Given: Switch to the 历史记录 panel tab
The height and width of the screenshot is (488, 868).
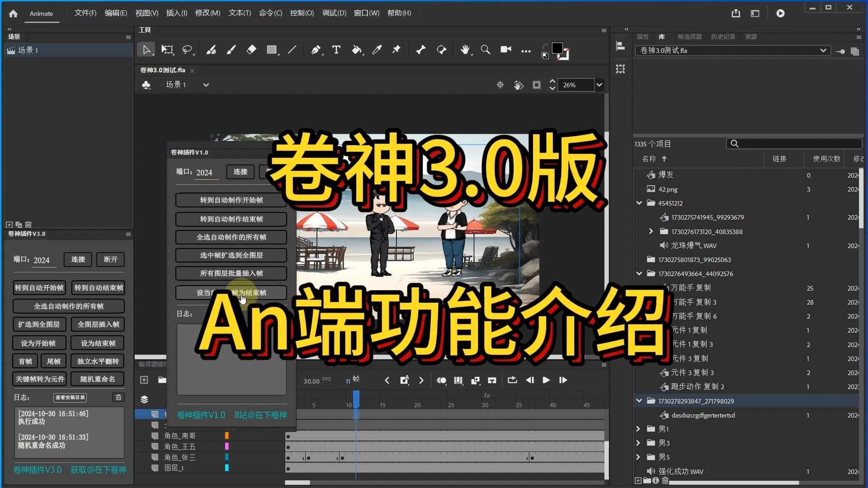Looking at the screenshot, I should point(723,37).
